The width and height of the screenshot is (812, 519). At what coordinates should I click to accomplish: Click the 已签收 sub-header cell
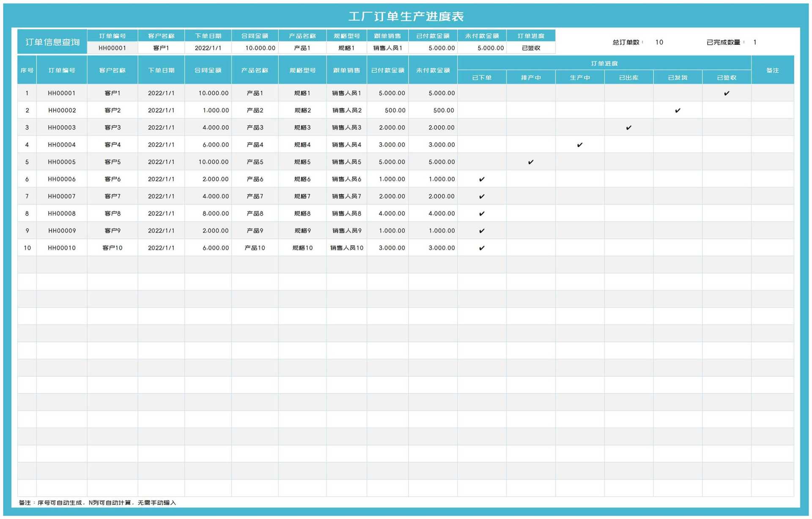coord(726,77)
